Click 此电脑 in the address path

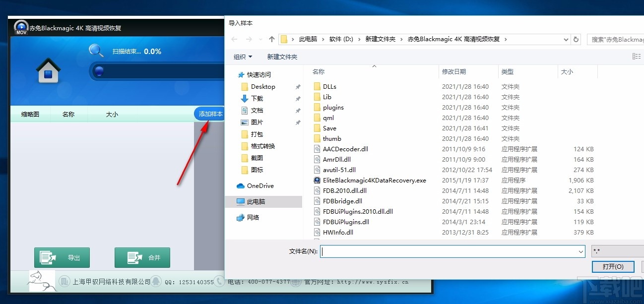308,39
